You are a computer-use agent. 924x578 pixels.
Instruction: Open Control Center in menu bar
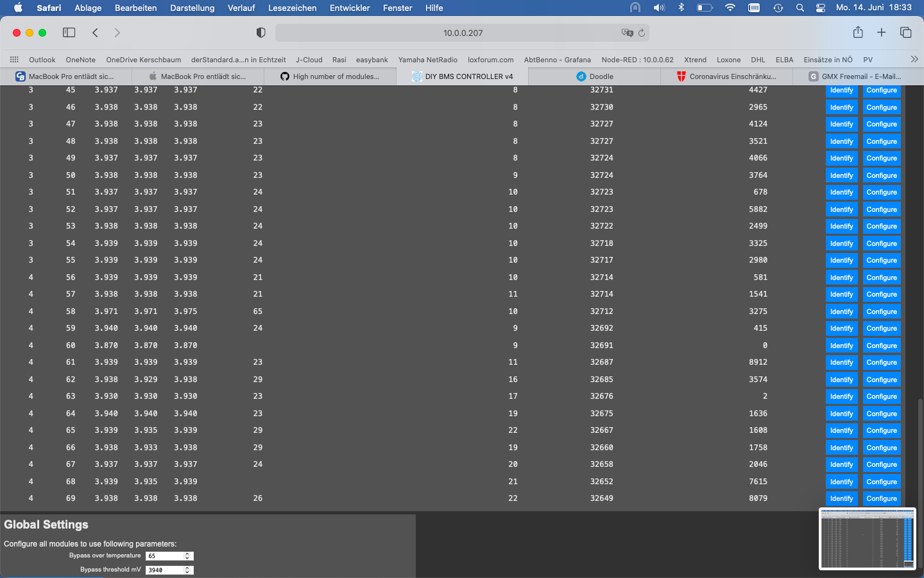pos(821,8)
